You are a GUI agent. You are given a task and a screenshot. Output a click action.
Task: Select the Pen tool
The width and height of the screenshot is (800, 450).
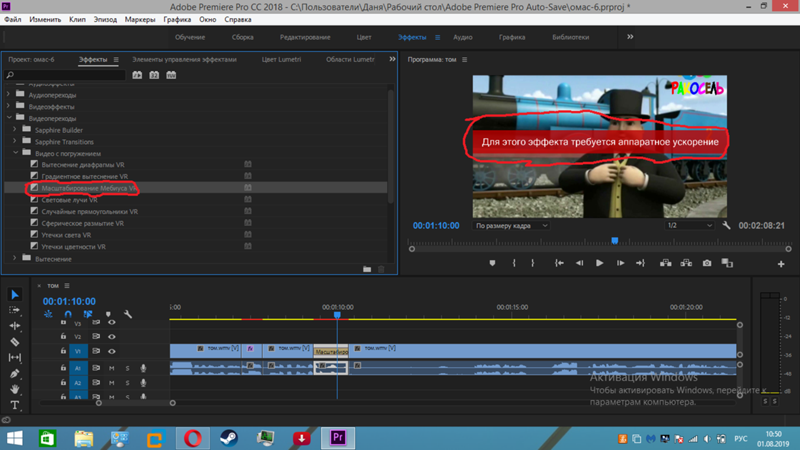[x=15, y=373]
